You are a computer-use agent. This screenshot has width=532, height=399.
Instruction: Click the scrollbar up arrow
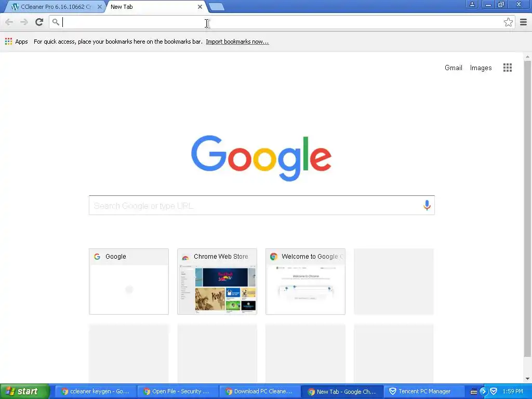click(x=527, y=57)
